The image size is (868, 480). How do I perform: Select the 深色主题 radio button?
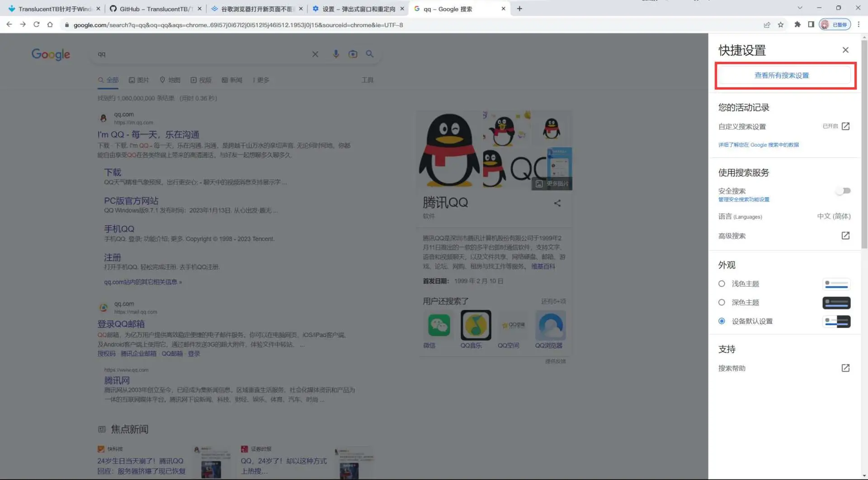coord(722,302)
